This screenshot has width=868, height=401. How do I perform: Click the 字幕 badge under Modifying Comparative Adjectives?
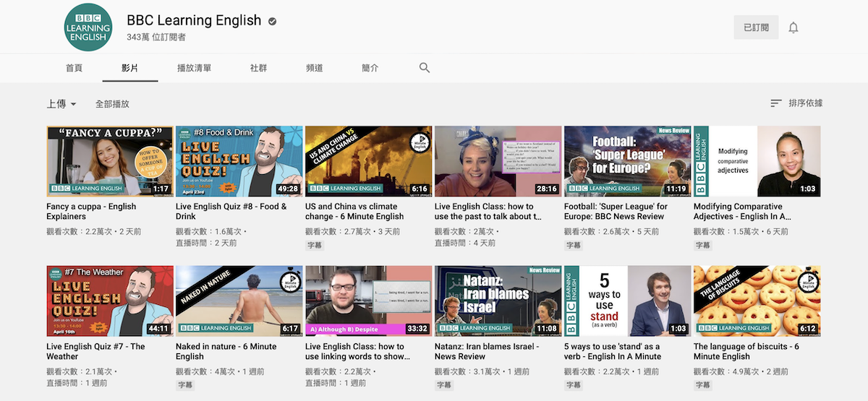pos(703,245)
